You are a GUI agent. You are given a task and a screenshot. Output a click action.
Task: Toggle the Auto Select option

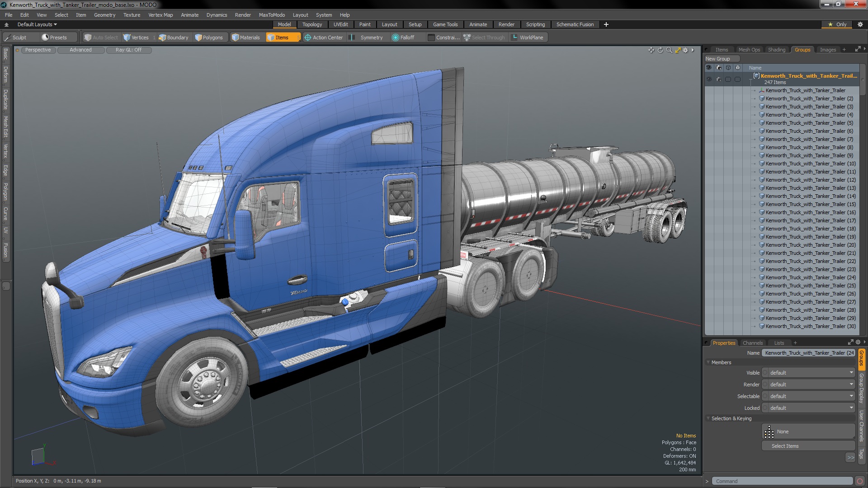(x=101, y=38)
